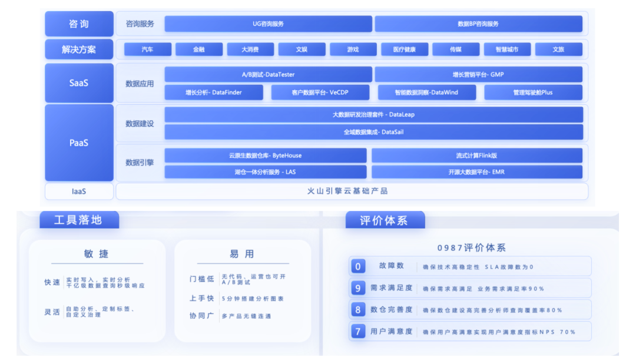Click the 协同广 item label
The height and width of the screenshot is (364, 636).
[201, 316]
